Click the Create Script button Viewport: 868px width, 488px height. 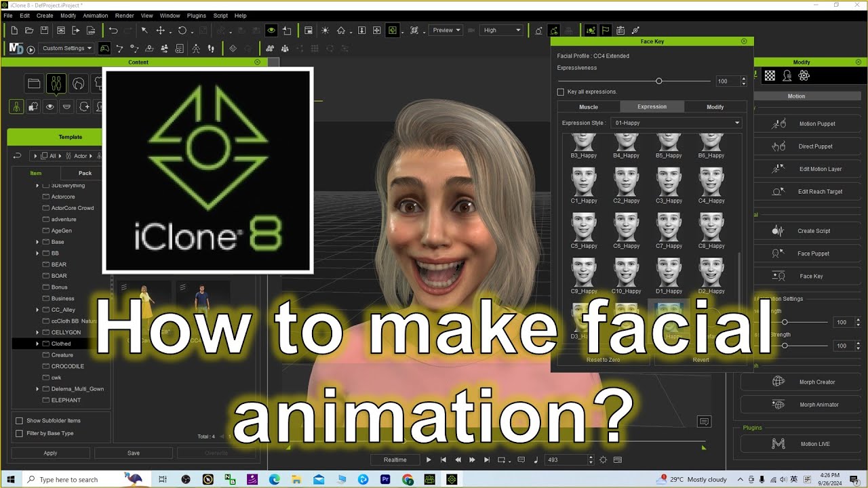click(x=807, y=231)
